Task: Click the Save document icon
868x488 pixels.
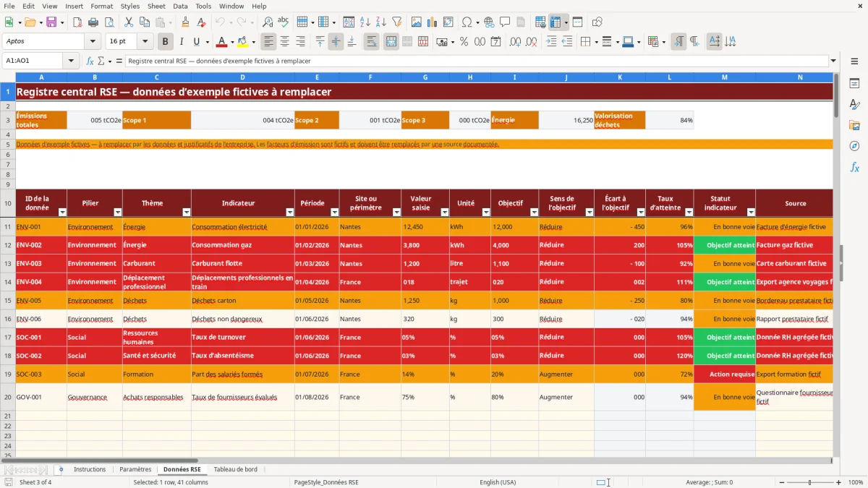Action: pyautogui.click(x=51, y=22)
